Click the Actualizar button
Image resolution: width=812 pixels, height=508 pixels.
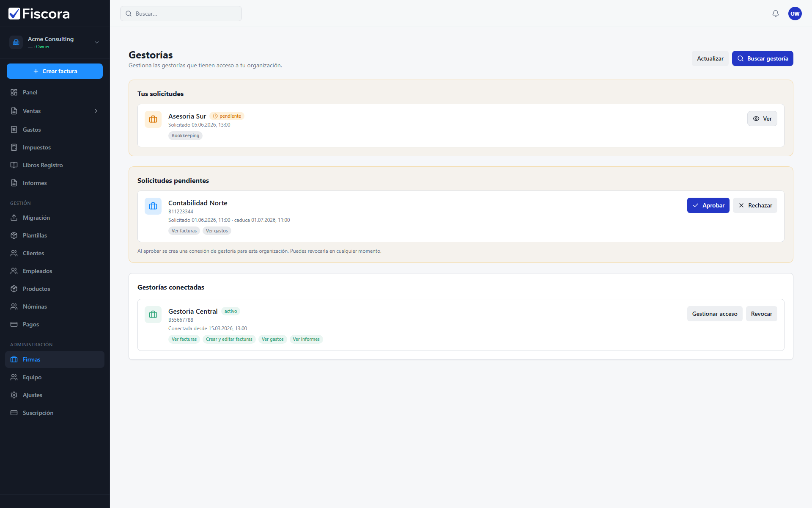pos(710,58)
